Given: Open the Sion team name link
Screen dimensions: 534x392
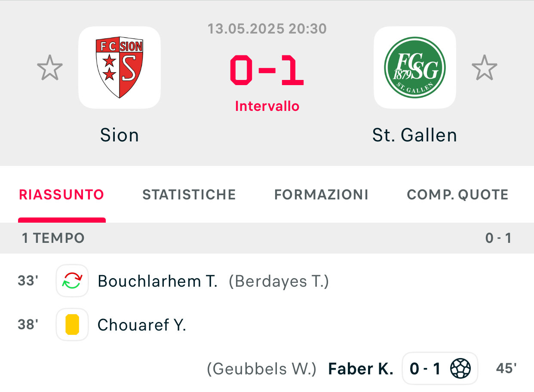Looking at the screenshot, I should (x=120, y=135).
